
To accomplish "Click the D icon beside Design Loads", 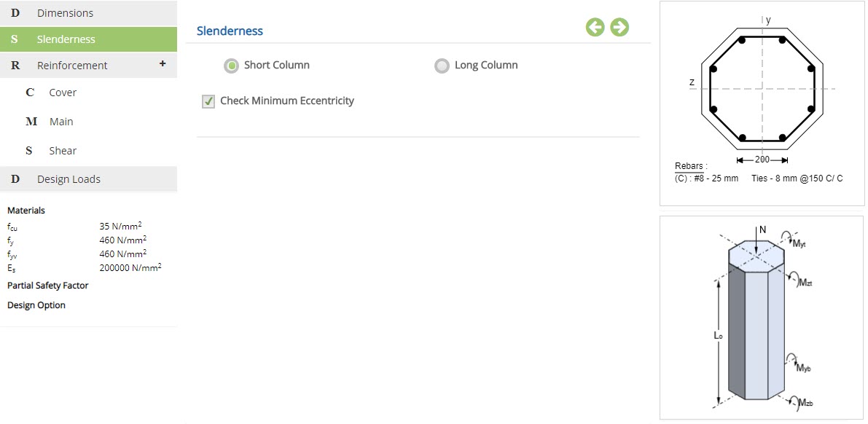I will [x=15, y=179].
